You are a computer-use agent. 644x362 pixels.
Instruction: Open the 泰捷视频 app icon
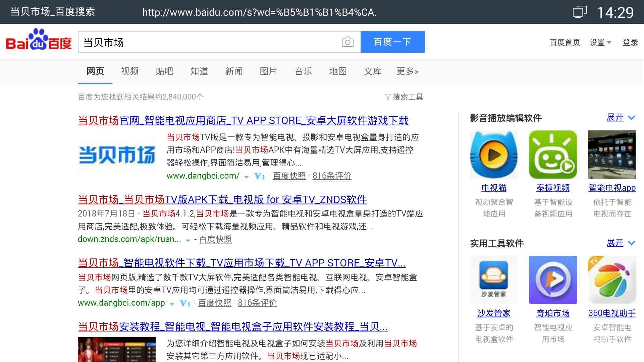pos(552,155)
